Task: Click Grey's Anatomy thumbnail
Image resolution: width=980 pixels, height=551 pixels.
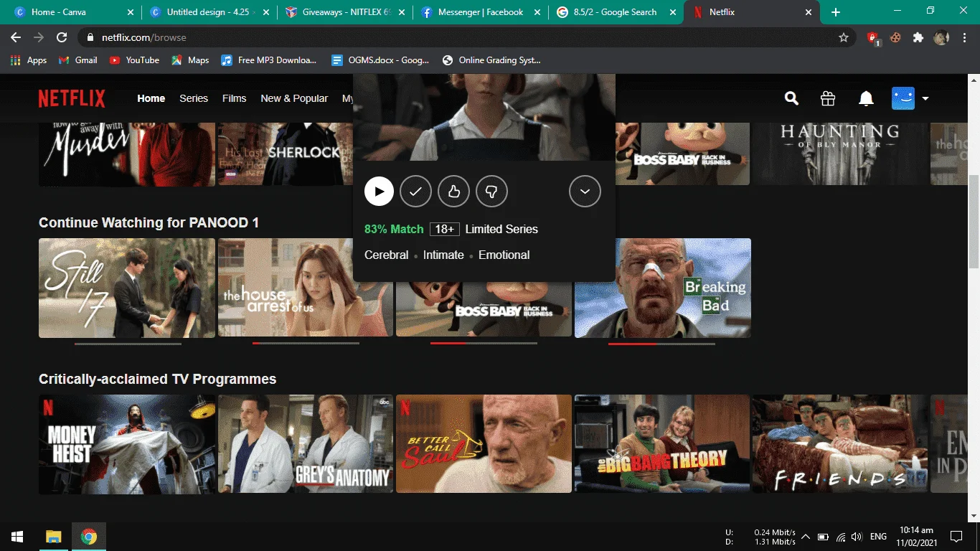Action: point(306,444)
